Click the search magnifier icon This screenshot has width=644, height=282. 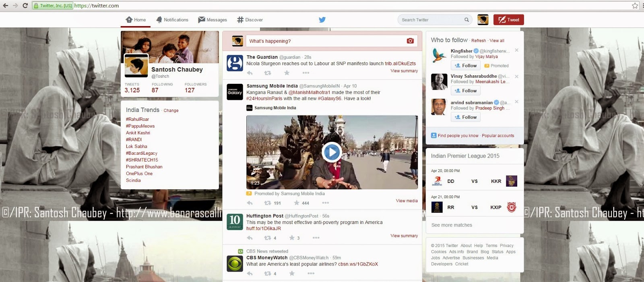click(466, 20)
